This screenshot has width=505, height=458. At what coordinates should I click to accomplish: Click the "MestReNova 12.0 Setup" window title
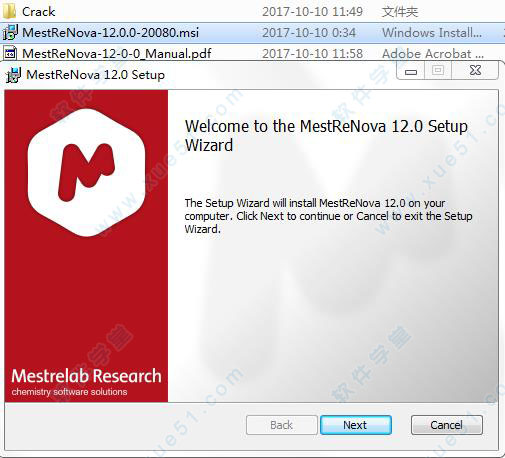click(95, 75)
